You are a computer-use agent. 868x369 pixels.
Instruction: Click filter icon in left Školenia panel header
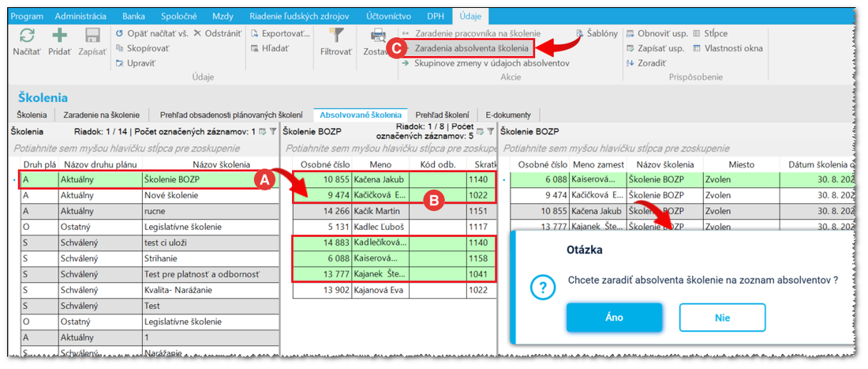[x=273, y=132]
